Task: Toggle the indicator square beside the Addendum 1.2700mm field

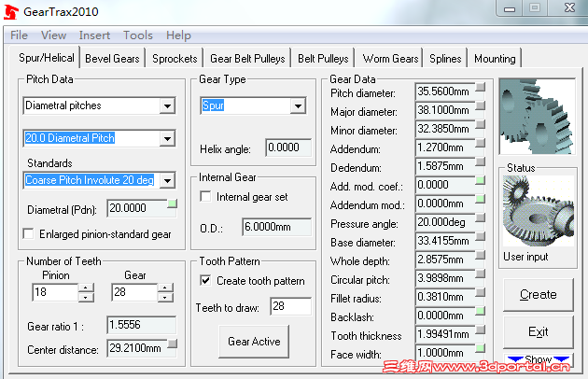Action: point(481,143)
